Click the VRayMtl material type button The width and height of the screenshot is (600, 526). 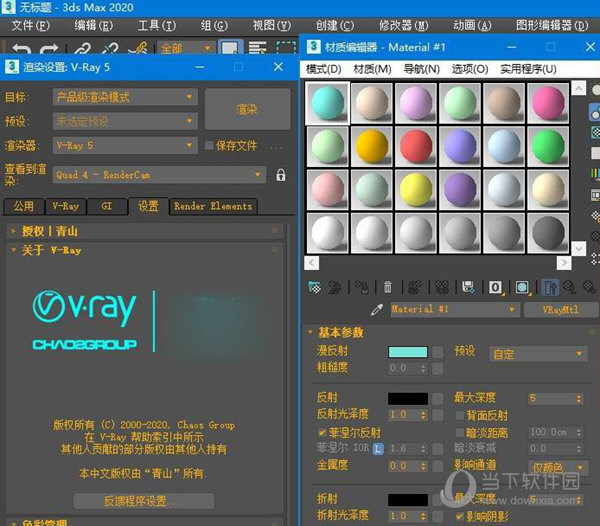pos(560,309)
